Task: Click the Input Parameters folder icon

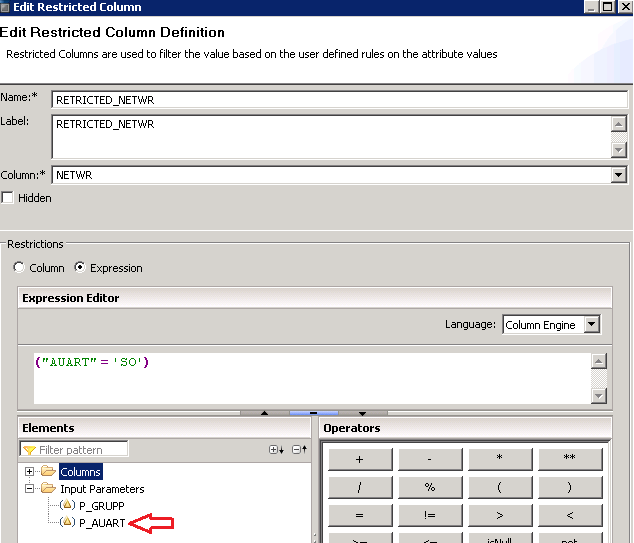Action: click(49, 488)
